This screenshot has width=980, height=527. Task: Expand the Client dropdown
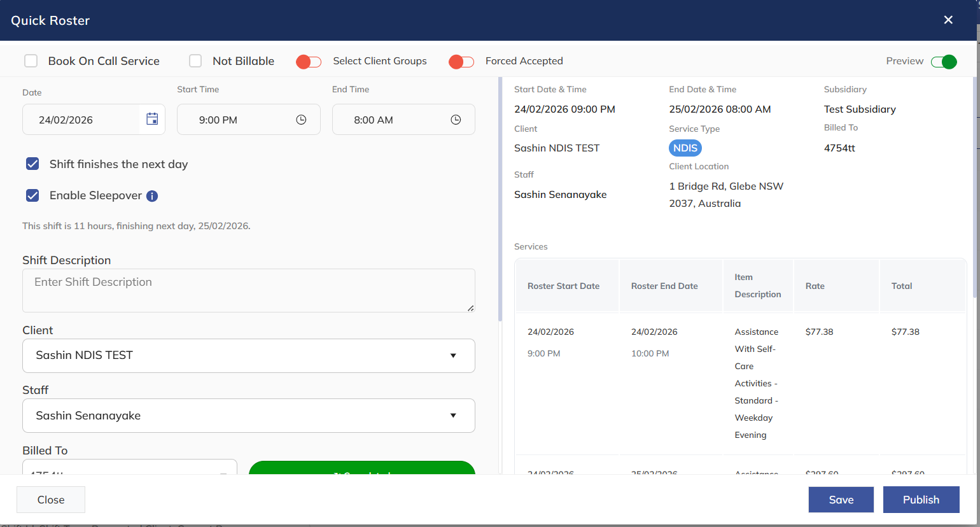click(248, 356)
